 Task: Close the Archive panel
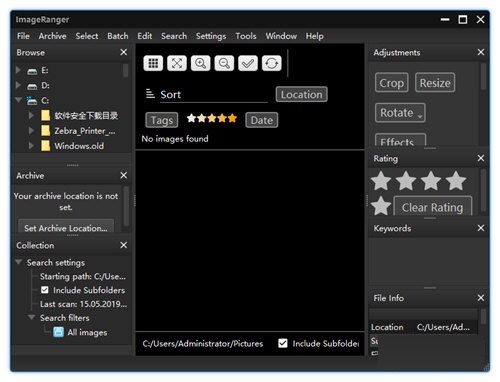tap(124, 175)
